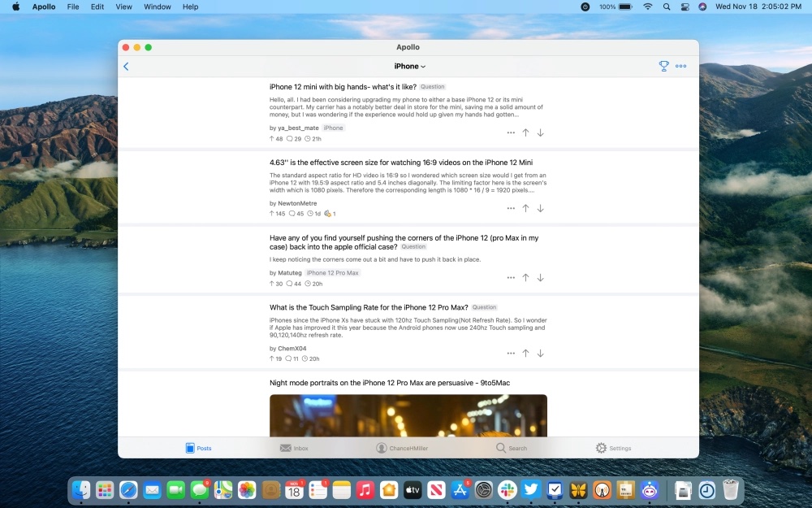
Task: Expand the iPhone subreddit dropdown
Action: pos(409,67)
